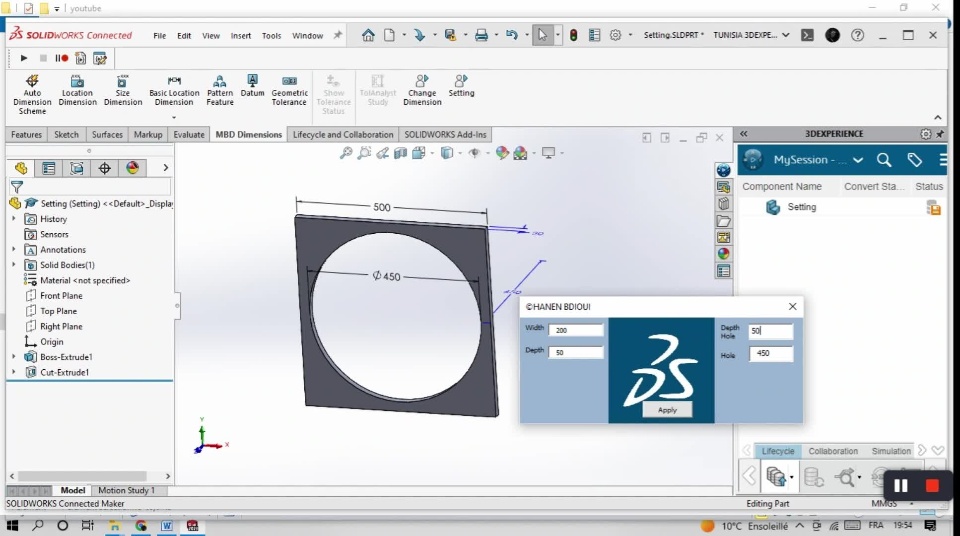Click the tag icon in 3DEXPERIENCE panel
Viewport: 960px width, 536px height.
(x=914, y=160)
